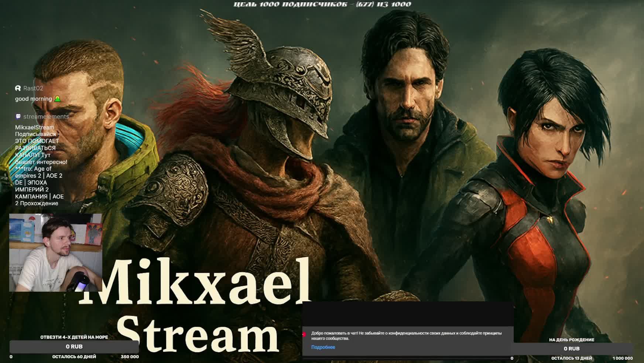Click the '0 RUB' bar of the birthday goal
644x363 pixels.
(x=572, y=349)
